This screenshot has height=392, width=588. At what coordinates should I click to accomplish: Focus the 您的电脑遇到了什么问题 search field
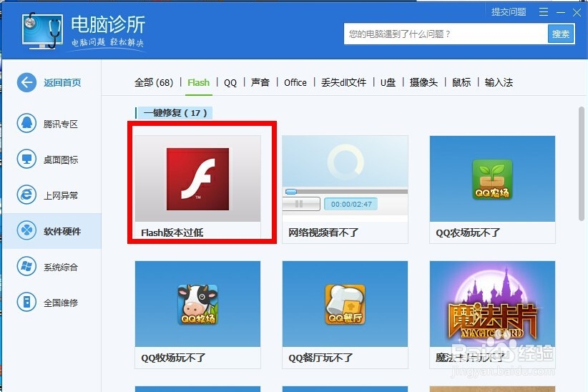[x=446, y=34]
